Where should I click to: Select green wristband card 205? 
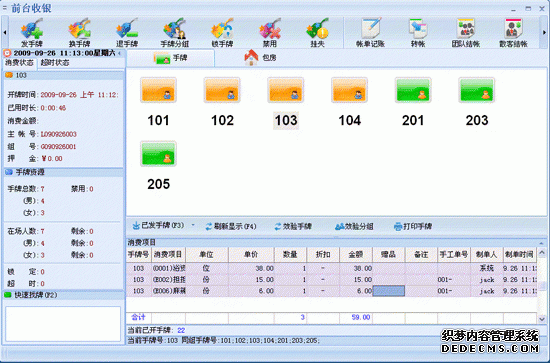158,166
